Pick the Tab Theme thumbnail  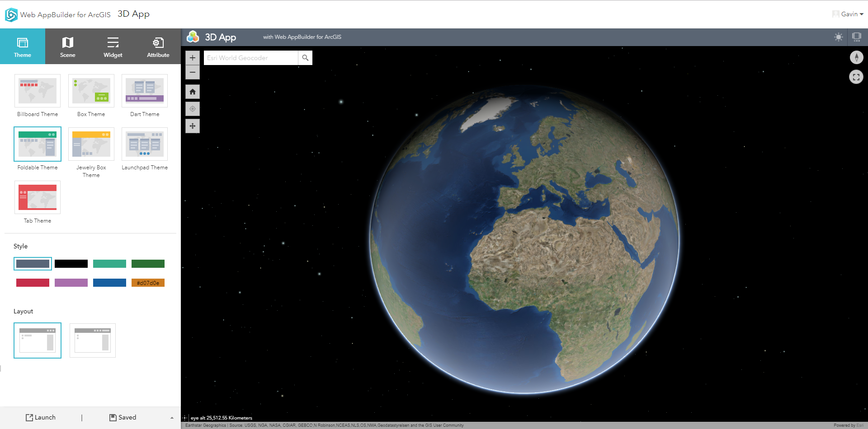(38, 197)
